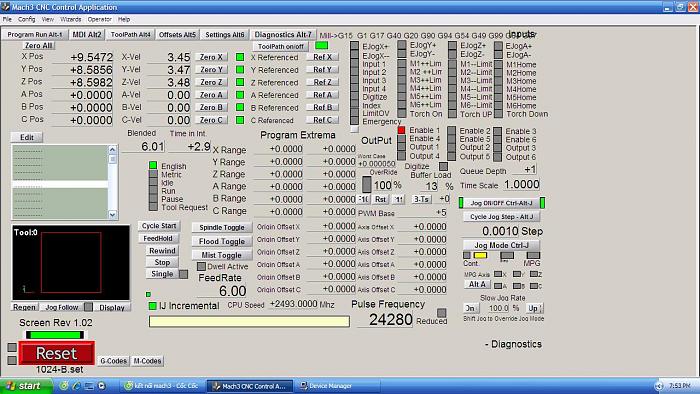The width and height of the screenshot is (700, 394).
Task: Click Cycle Jog Step Alt J button
Action: [501, 217]
